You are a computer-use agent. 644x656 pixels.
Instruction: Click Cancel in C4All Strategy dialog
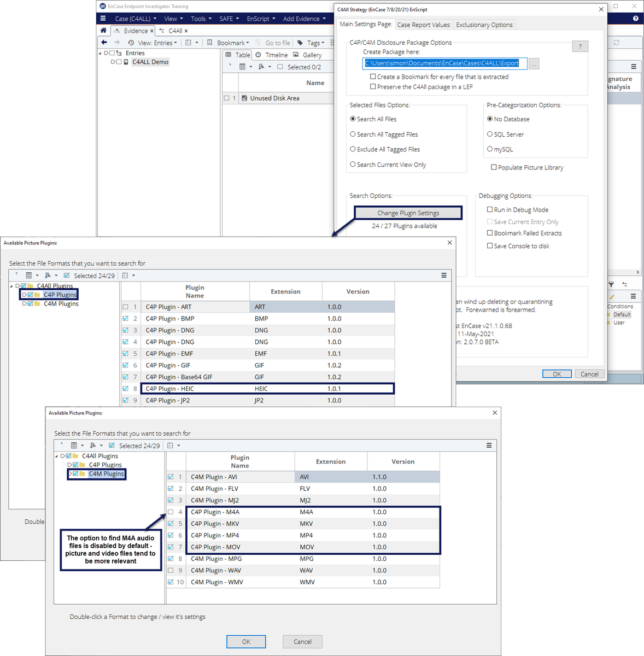click(x=590, y=374)
